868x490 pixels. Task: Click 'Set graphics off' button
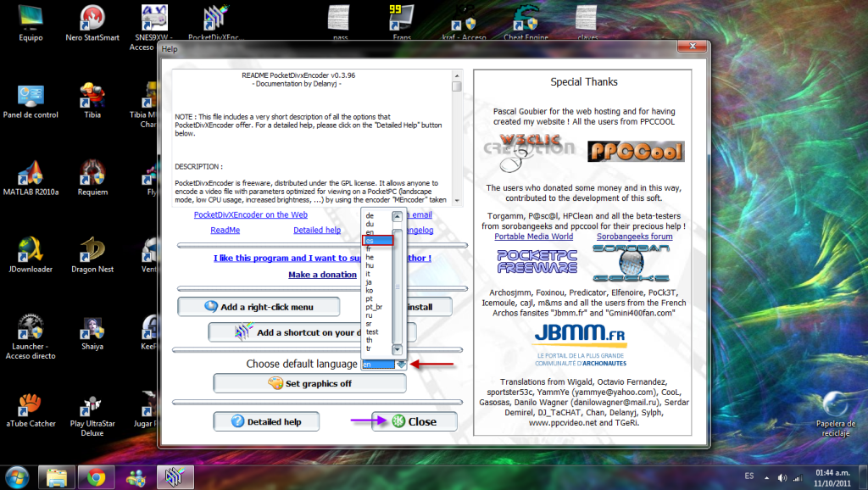click(x=309, y=383)
